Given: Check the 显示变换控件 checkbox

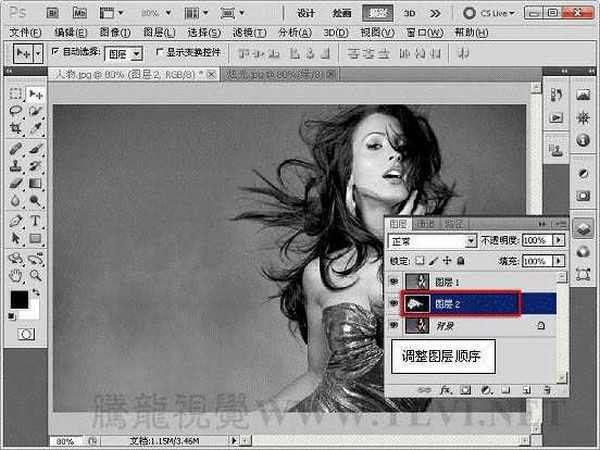Looking at the screenshot, I should (158, 52).
